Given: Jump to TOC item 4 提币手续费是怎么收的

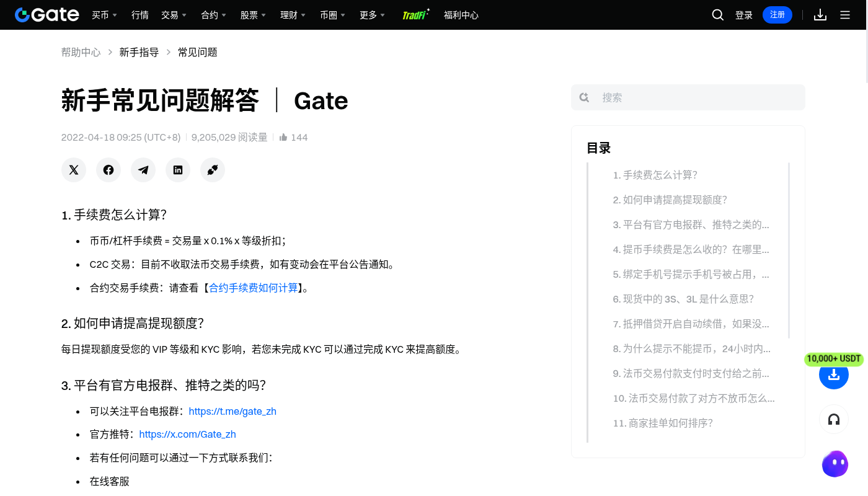Looking at the screenshot, I should [691, 249].
